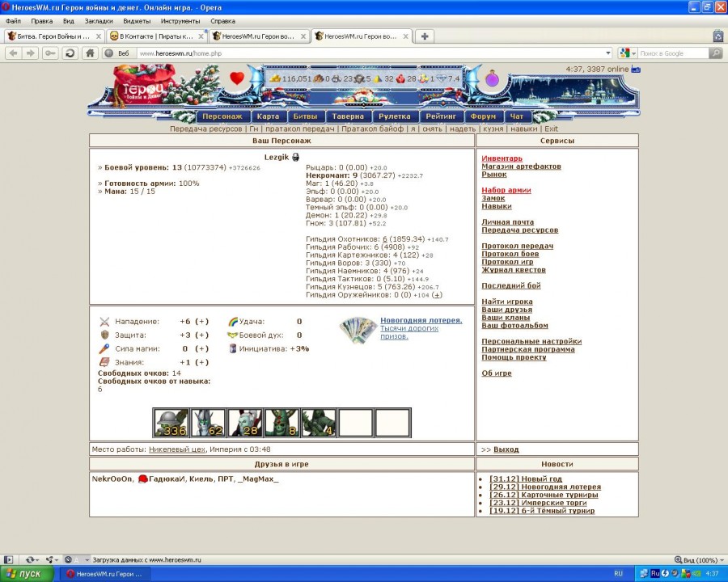Open the Битвы game menu button

(x=305, y=116)
